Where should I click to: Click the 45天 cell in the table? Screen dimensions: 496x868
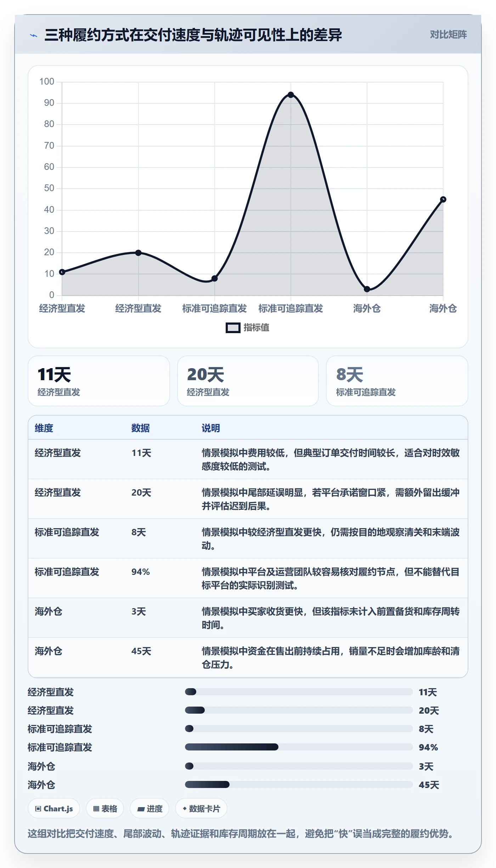141,651
